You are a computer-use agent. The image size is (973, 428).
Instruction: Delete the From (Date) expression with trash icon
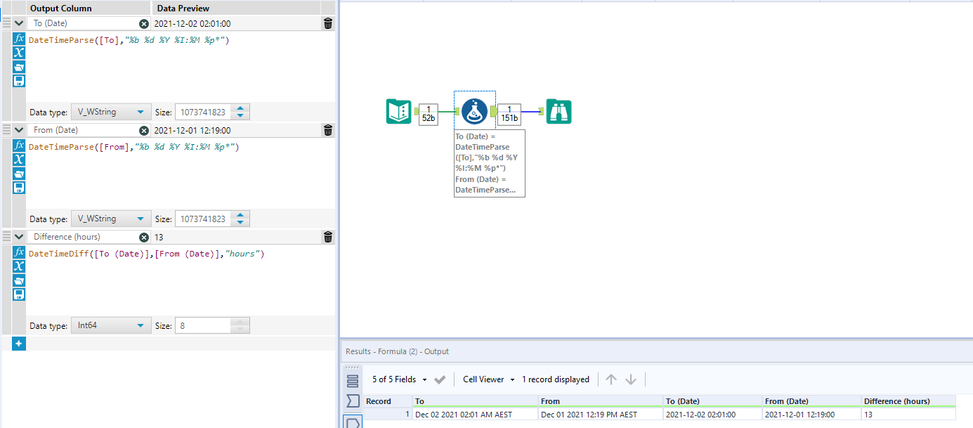pyautogui.click(x=328, y=130)
